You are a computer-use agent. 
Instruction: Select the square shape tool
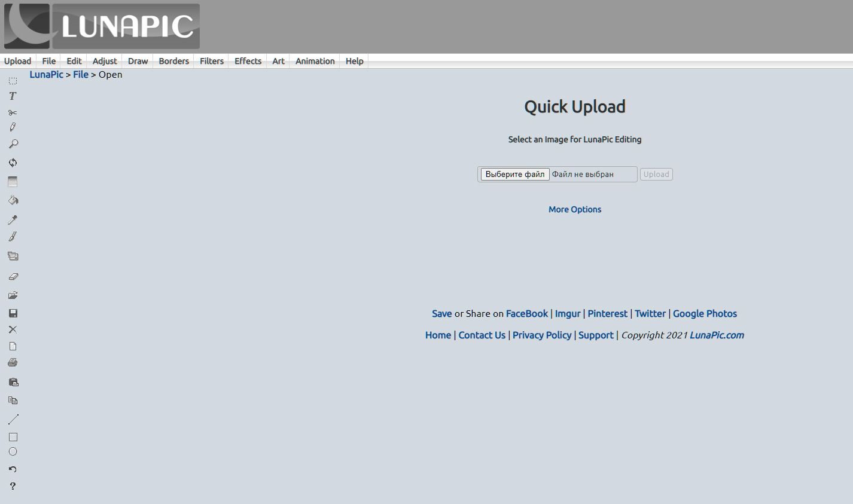click(13, 437)
